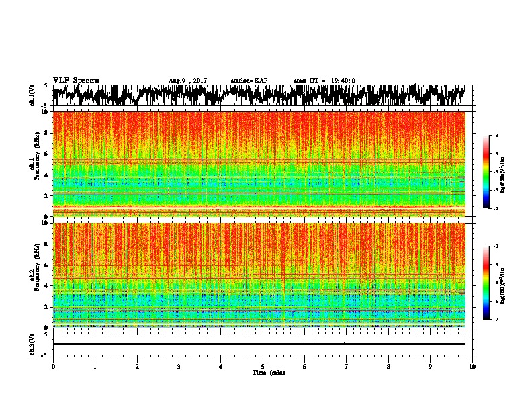
Task: Click time axis tick label "8"
Action: [x=388, y=367]
